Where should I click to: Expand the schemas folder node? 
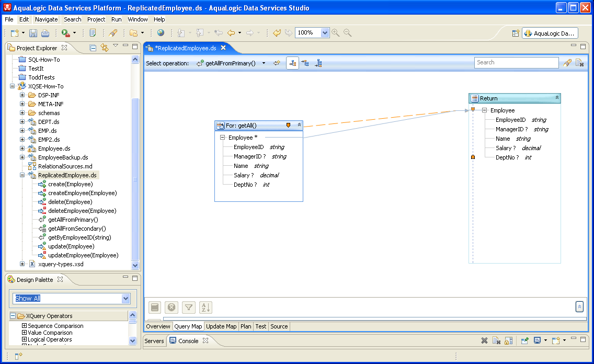[22, 113]
